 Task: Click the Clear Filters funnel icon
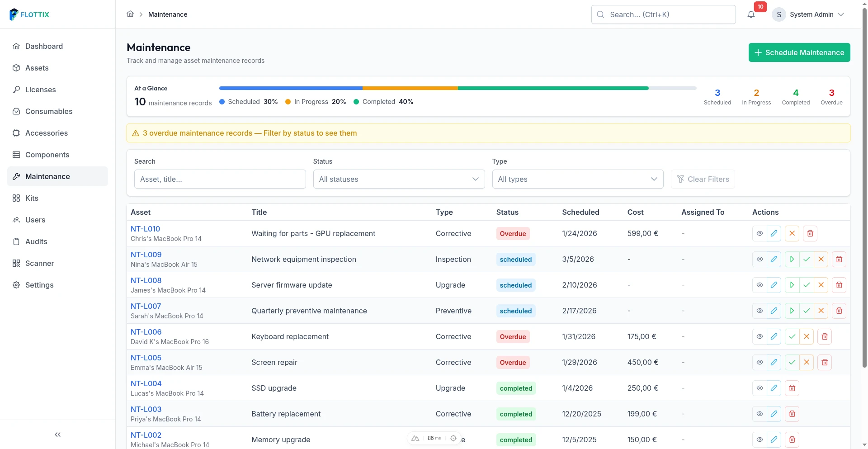pyautogui.click(x=682, y=179)
